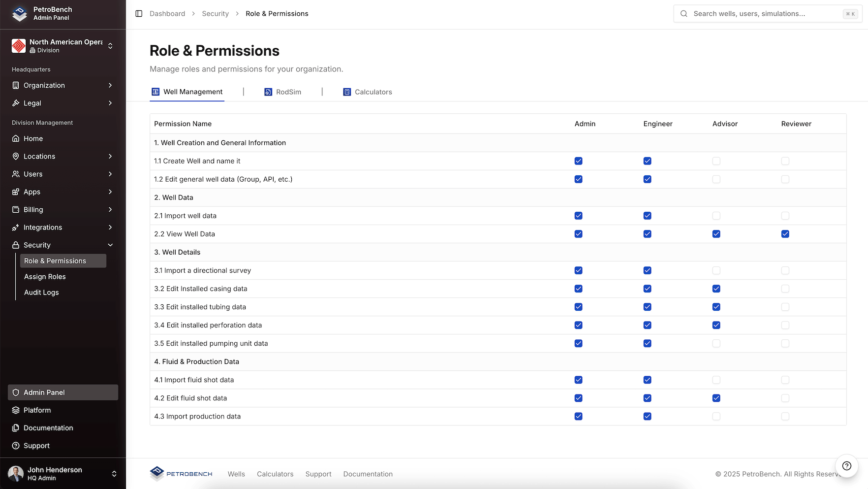This screenshot has height=489, width=868.
Task: Enable Reviewer for Edit installed casing data
Action: point(785,289)
